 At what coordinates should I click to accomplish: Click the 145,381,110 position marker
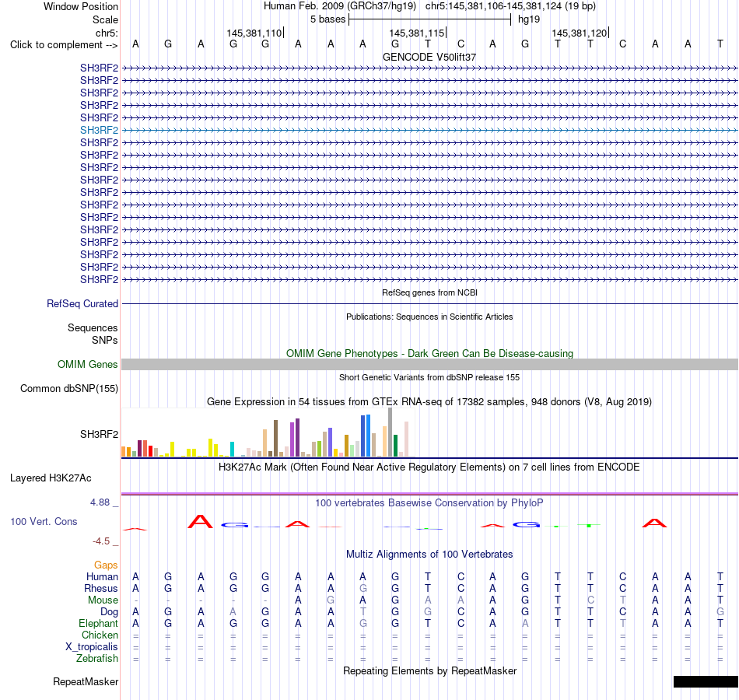pyautogui.click(x=254, y=33)
